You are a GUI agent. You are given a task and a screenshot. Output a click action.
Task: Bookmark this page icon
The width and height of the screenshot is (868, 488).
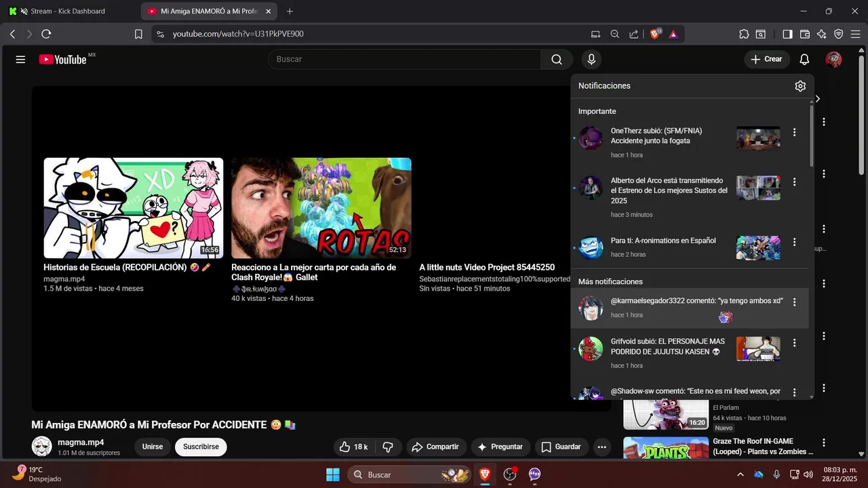pyautogui.click(x=138, y=34)
